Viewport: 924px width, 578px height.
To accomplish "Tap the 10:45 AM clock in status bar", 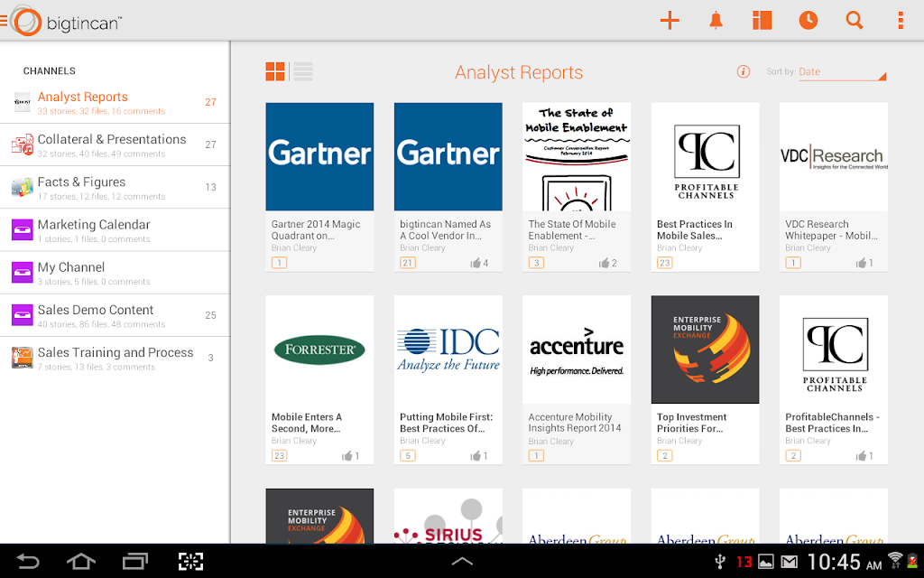I will [x=844, y=562].
